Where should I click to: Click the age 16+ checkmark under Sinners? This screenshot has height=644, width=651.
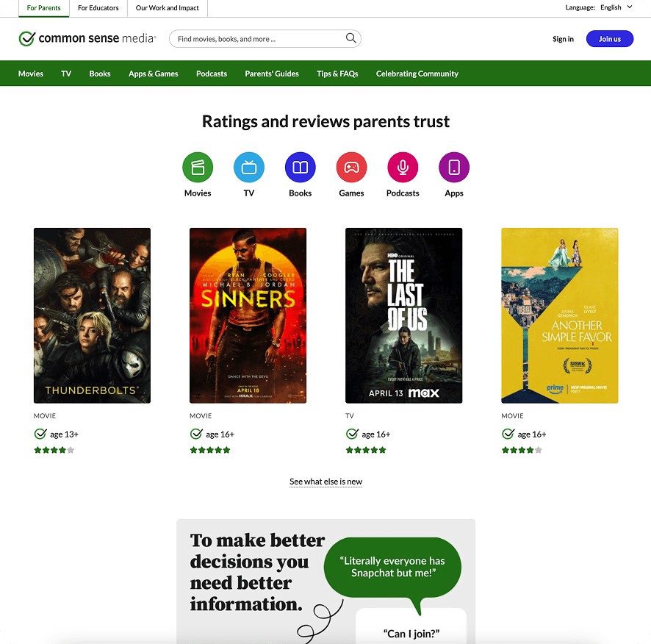pos(196,434)
